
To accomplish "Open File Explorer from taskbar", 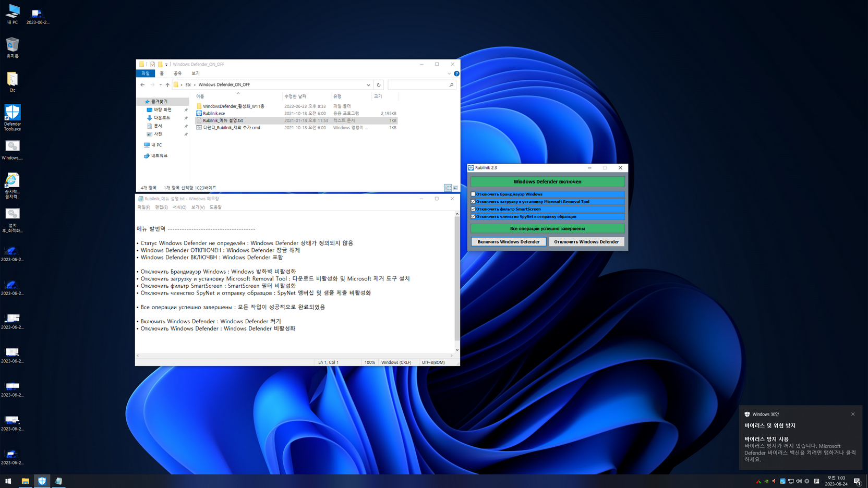I will pos(25,481).
